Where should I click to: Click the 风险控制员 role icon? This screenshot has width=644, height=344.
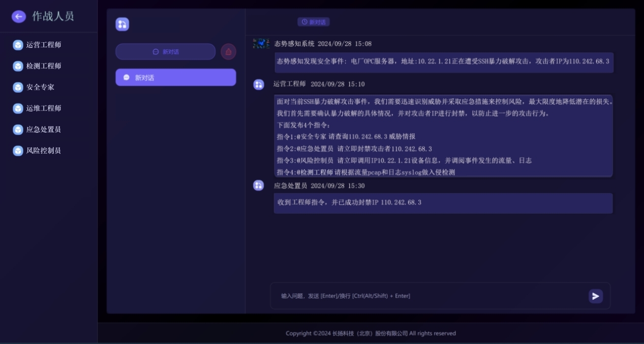coord(17,151)
